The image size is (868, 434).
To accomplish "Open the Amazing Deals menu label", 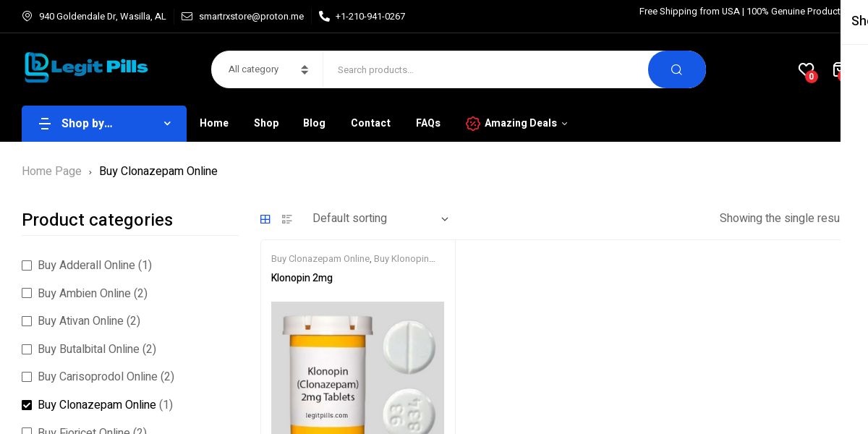I will pyautogui.click(x=521, y=123).
